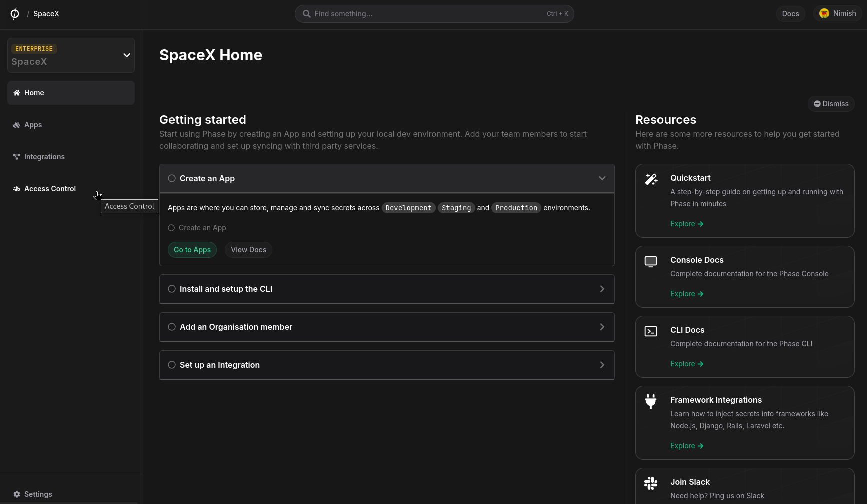Image resolution: width=867 pixels, height=504 pixels.
Task: Open the SpaceX organisation switcher dropdown
Action: 71,55
